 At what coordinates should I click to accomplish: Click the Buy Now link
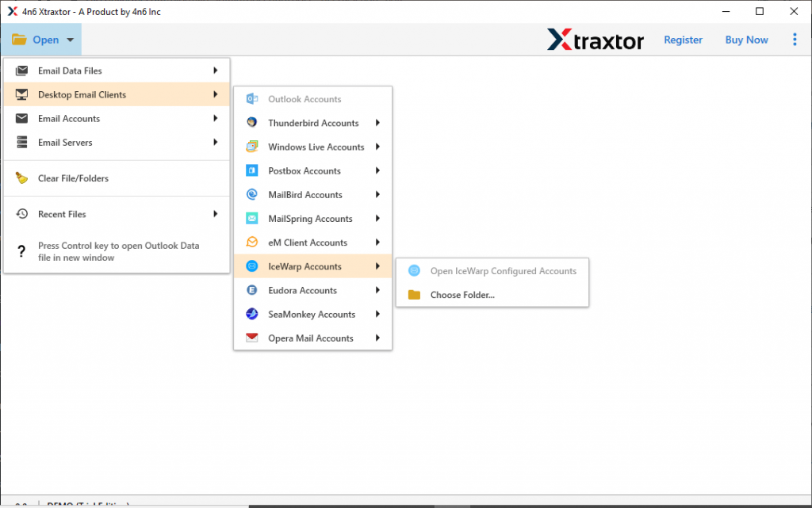(x=746, y=39)
